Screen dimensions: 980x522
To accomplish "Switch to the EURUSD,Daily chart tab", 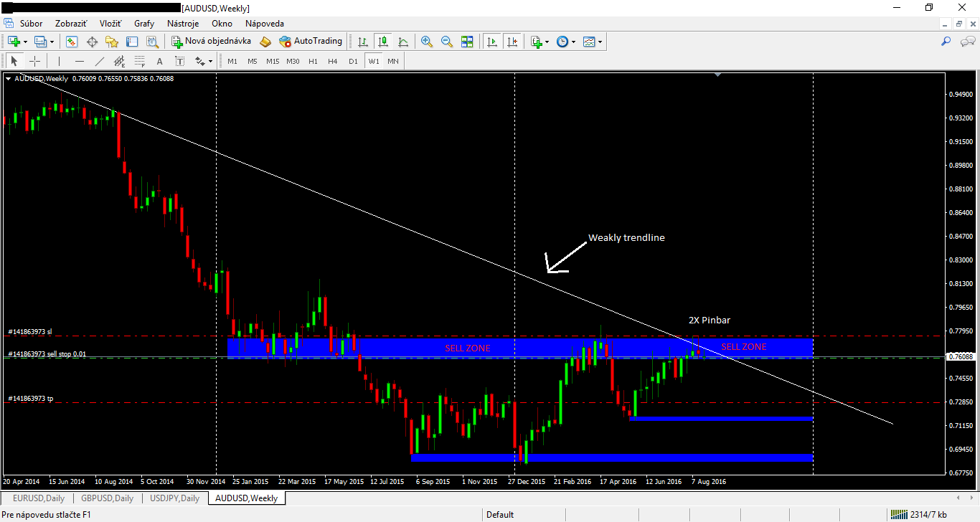I will point(37,498).
